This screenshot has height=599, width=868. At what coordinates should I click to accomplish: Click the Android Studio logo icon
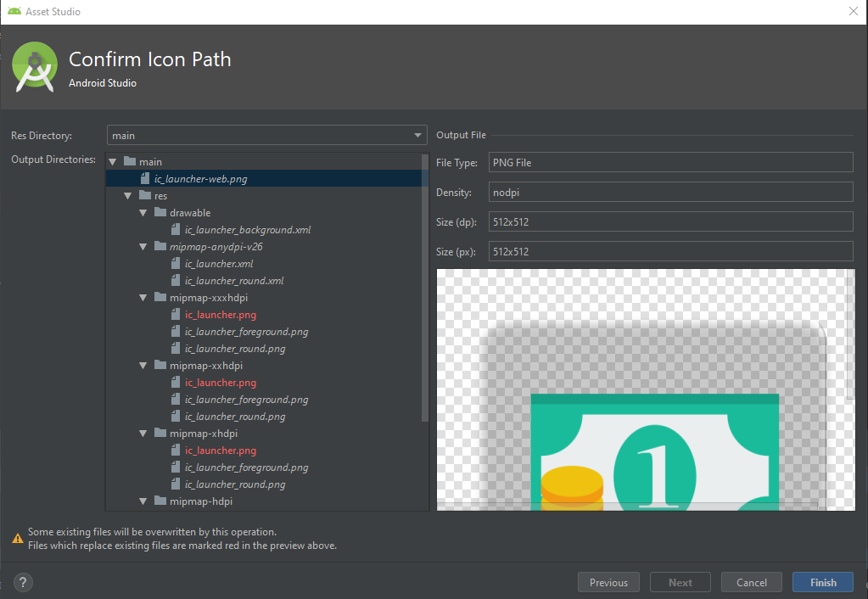point(34,70)
